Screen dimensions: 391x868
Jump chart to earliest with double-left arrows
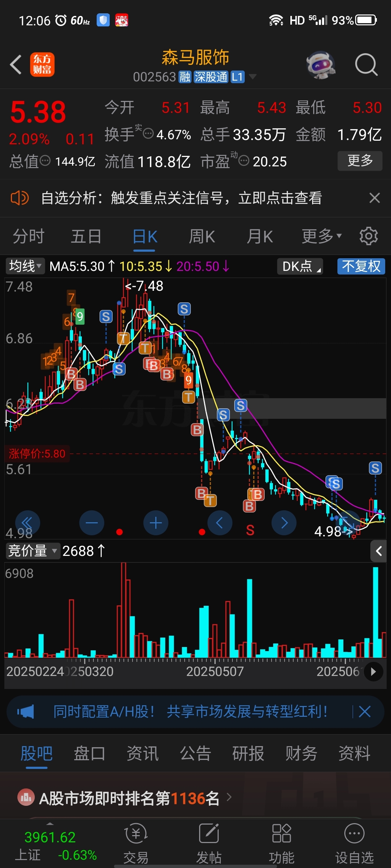(27, 523)
